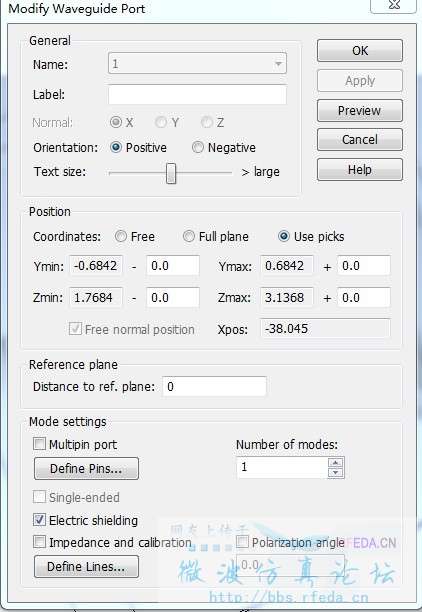The height and width of the screenshot is (612, 422).
Task: Choose Free coordinates option
Action: (121, 236)
